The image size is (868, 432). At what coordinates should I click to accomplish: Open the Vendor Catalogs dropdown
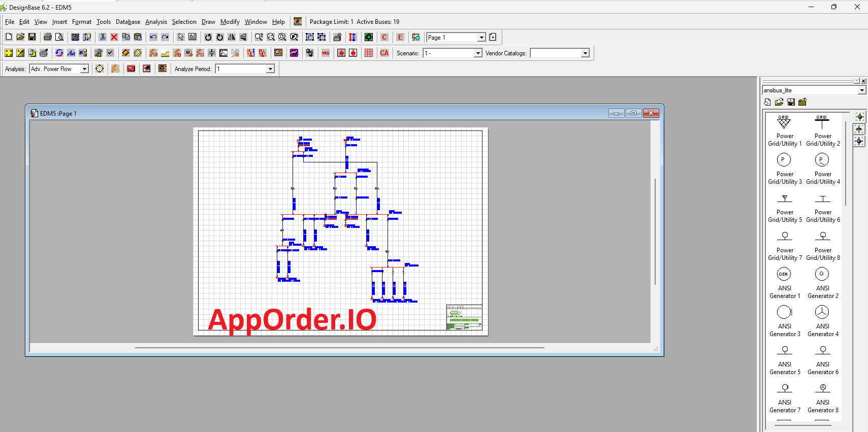[585, 53]
